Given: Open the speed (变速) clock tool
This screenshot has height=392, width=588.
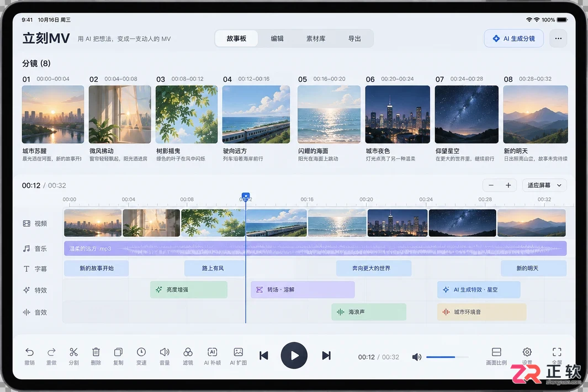Looking at the screenshot, I should click(x=141, y=352).
